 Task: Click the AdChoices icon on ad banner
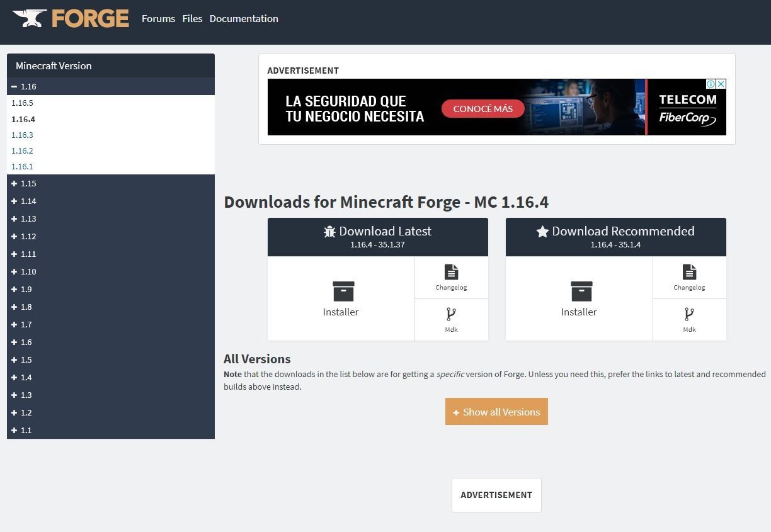click(x=711, y=84)
